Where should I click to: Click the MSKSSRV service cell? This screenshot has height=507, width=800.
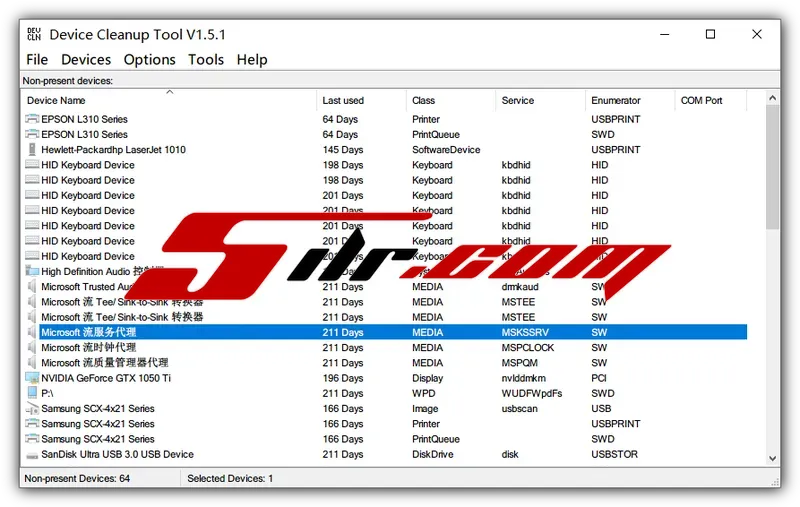point(525,332)
